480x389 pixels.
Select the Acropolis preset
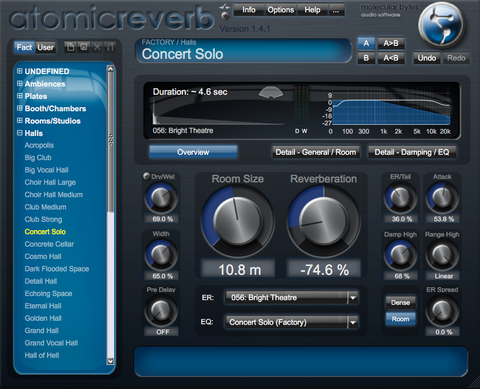[39, 145]
